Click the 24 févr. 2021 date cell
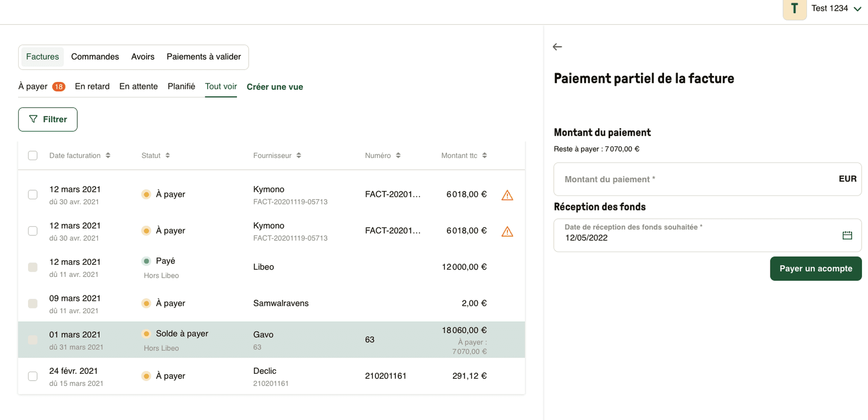This screenshot has width=868, height=420. (73, 371)
